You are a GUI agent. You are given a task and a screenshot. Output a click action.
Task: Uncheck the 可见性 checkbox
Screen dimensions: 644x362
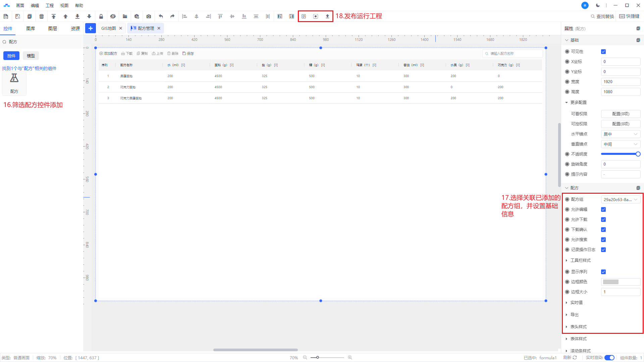pyautogui.click(x=603, y=52)
